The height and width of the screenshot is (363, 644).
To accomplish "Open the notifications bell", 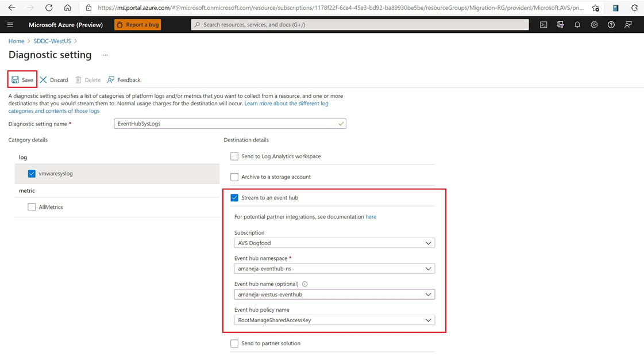I will [577, 25].
